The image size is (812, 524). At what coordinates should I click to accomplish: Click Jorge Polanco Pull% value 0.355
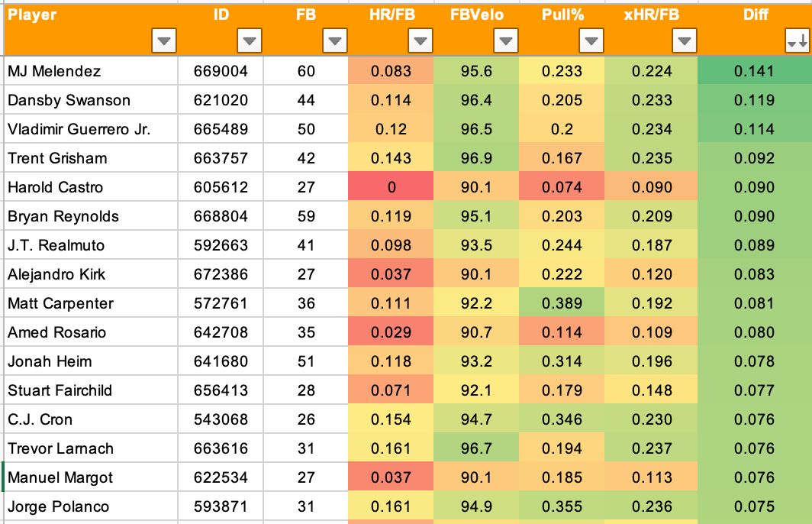[x=562, y=506]
